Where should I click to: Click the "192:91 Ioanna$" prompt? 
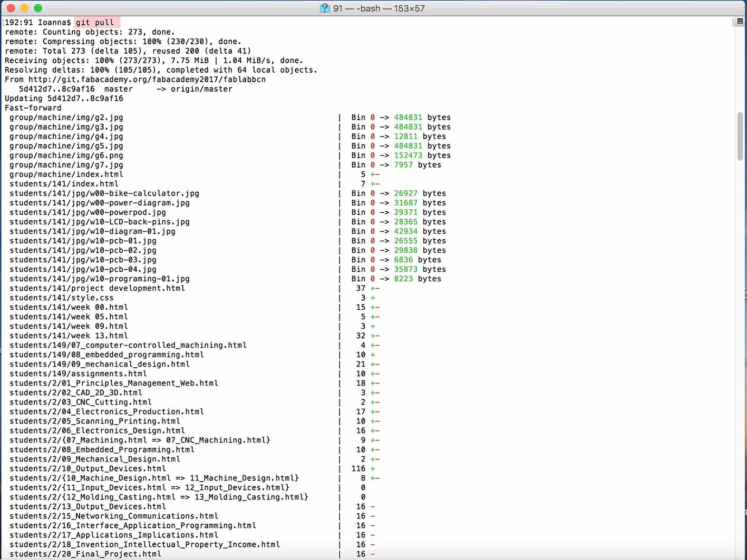click(38, 22)
